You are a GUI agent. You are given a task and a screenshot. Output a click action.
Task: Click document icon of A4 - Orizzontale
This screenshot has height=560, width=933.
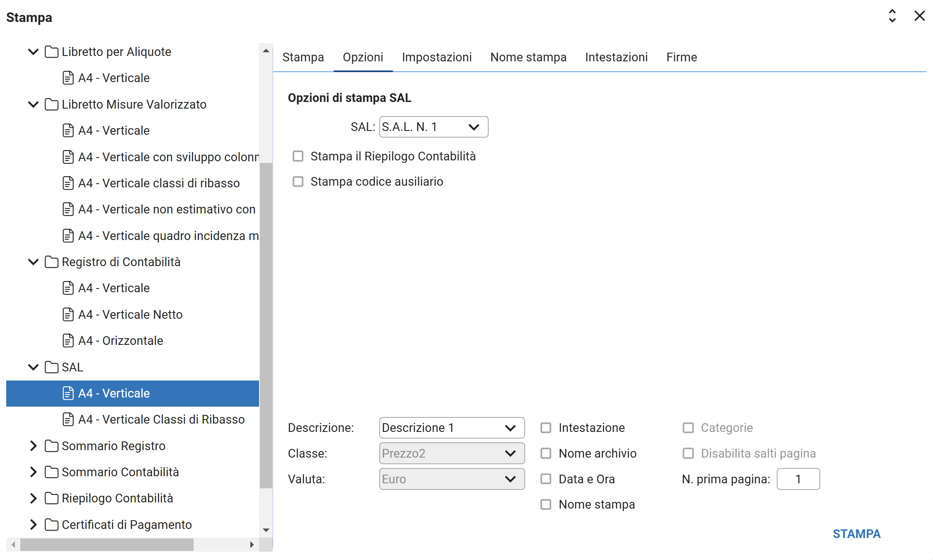coord(68,341)
